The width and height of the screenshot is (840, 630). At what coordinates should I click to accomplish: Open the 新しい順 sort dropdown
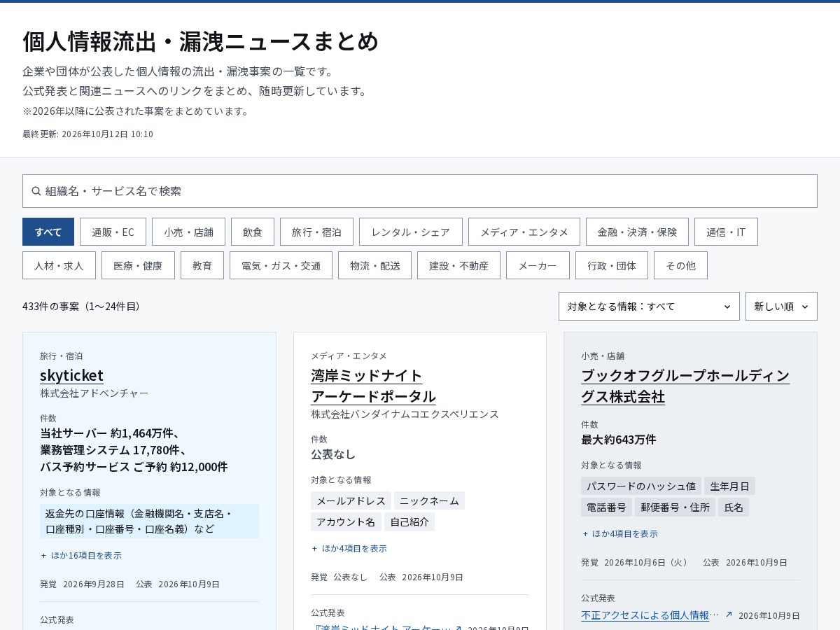pos(781,306)
